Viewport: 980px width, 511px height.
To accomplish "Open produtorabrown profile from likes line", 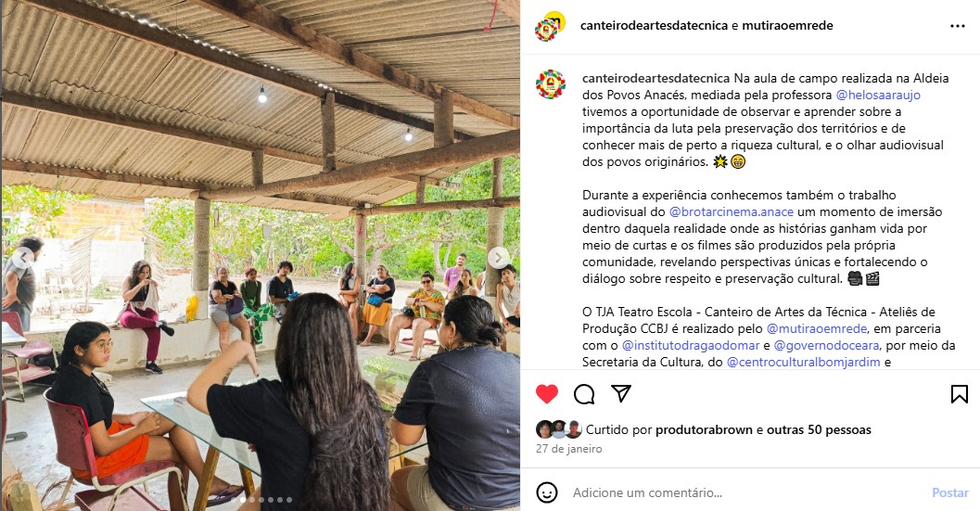I will pyautogui.click(x=704, y=429).
